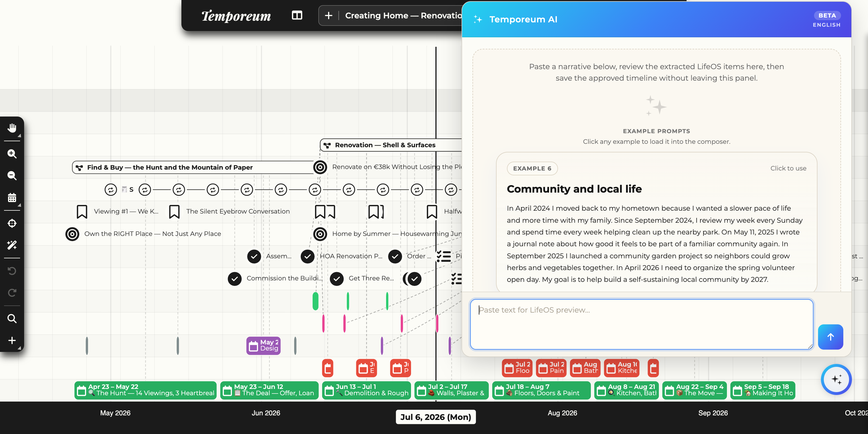Viewport: 868px width, 434px height.
Task: Toggle checkmark for 'Order ...' task
Action: (395, 256)
